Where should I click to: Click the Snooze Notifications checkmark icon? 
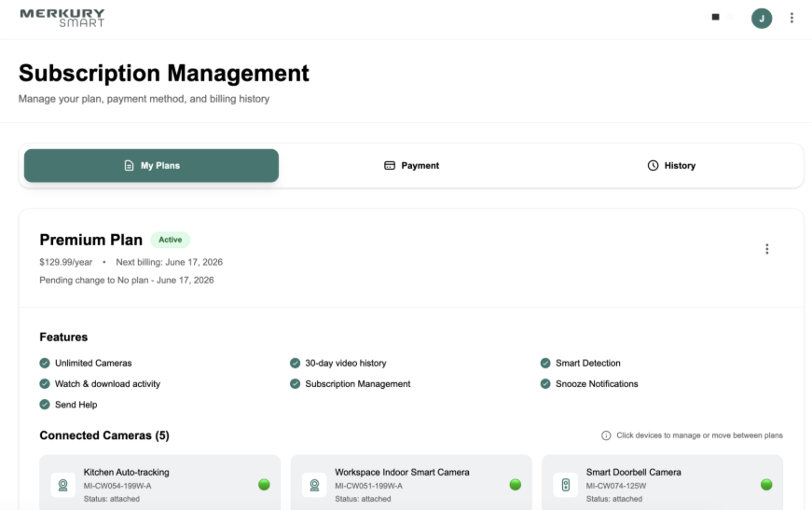tap(545, 383)
